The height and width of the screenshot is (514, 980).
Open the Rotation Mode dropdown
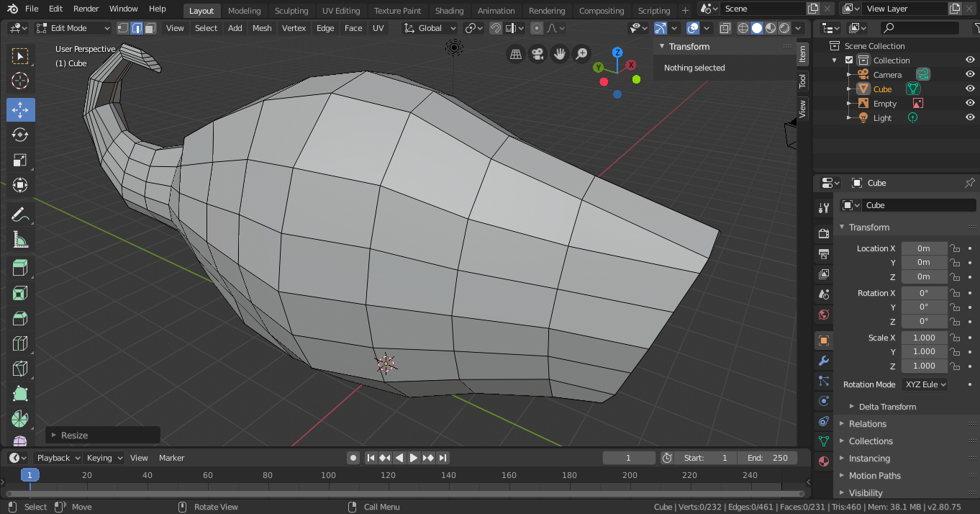point(925,384)
